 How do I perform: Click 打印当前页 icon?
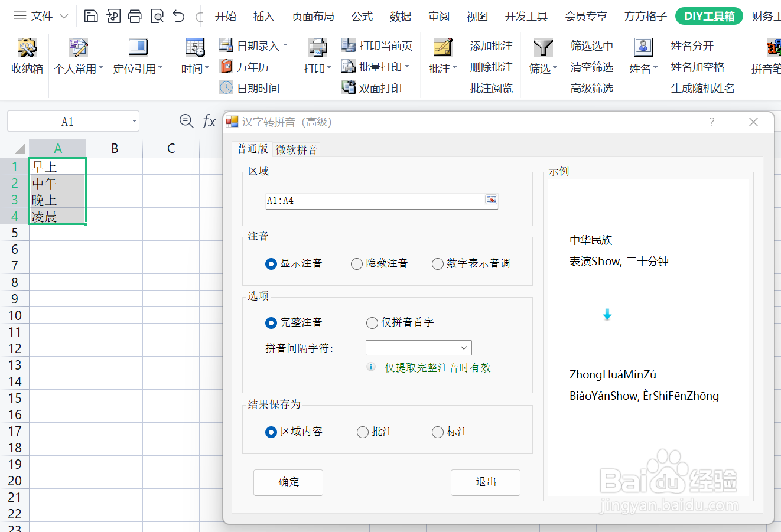click(x=349, y=45)
